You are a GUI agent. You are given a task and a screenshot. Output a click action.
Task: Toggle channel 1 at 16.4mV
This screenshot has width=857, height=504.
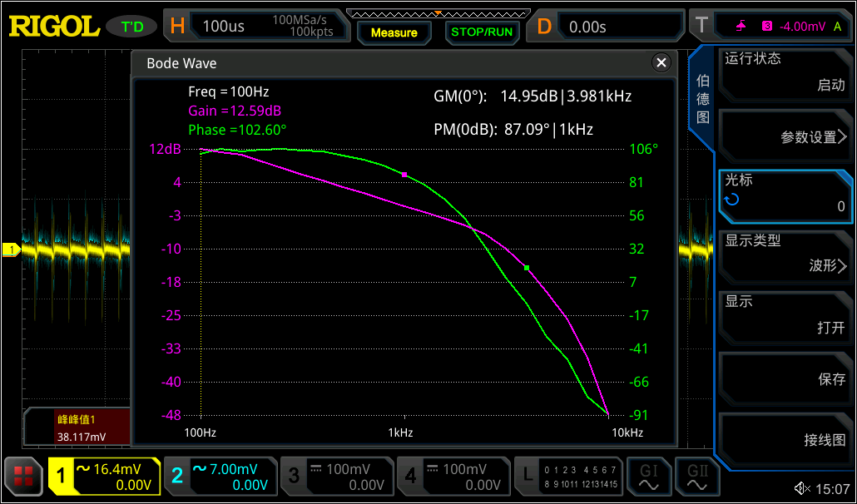[103, 477]
